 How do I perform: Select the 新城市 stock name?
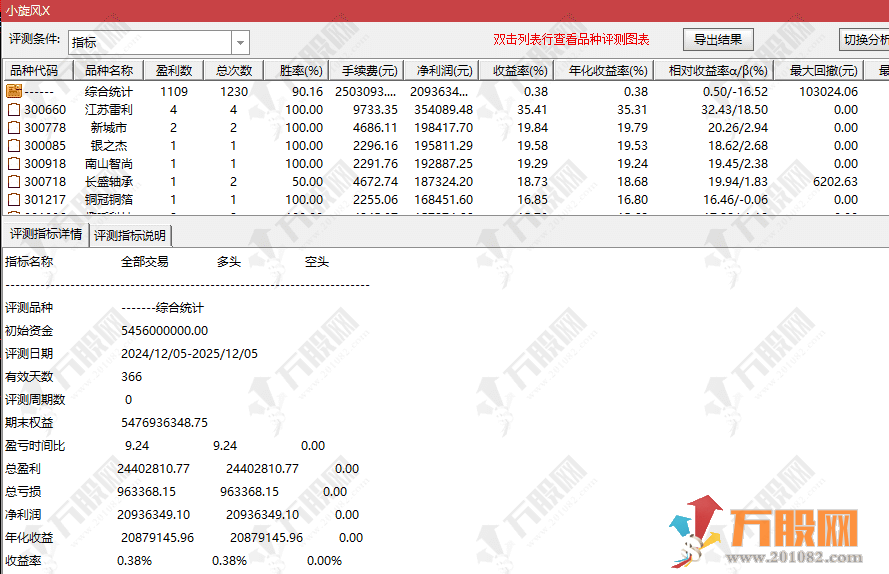click(x=109, y=128)
